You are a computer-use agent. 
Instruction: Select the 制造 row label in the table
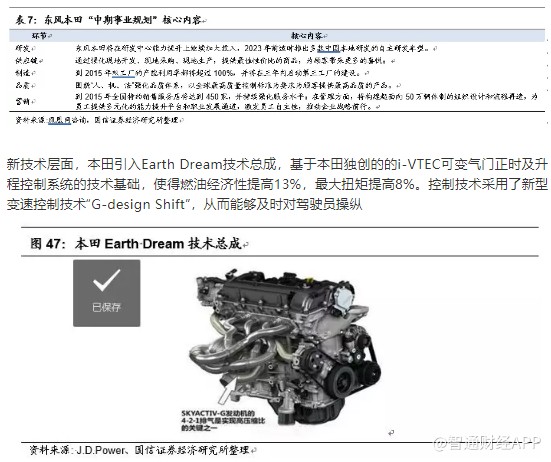pyautogui.click(x=24, y=73)
